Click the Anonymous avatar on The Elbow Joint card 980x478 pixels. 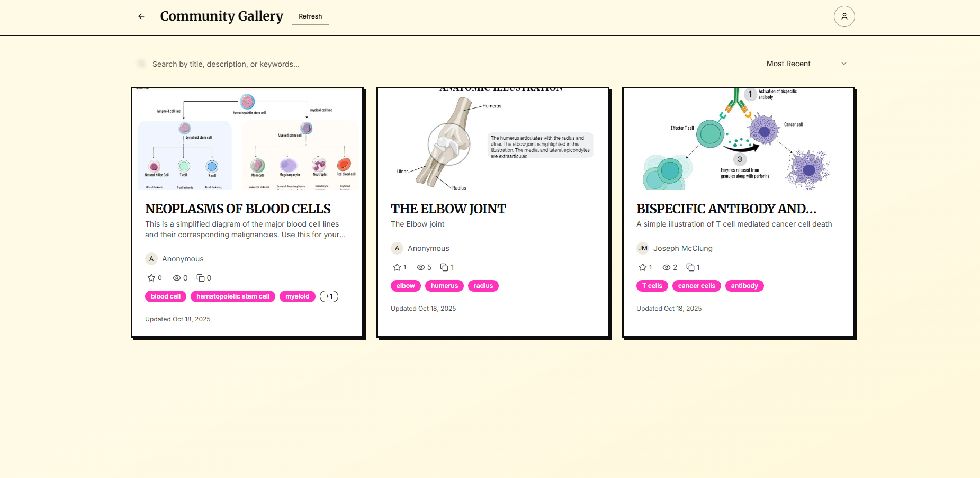pyautogui.click(x=397, y=248)
